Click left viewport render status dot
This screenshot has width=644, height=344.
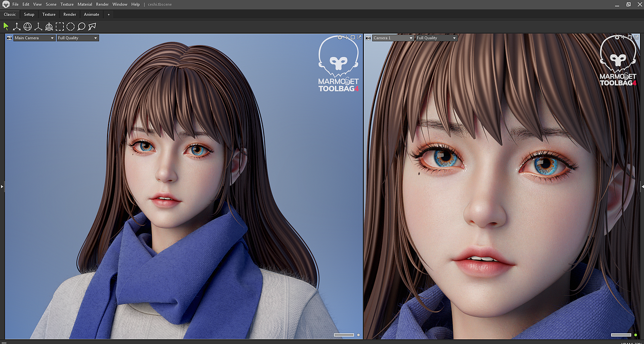(358, 334)
